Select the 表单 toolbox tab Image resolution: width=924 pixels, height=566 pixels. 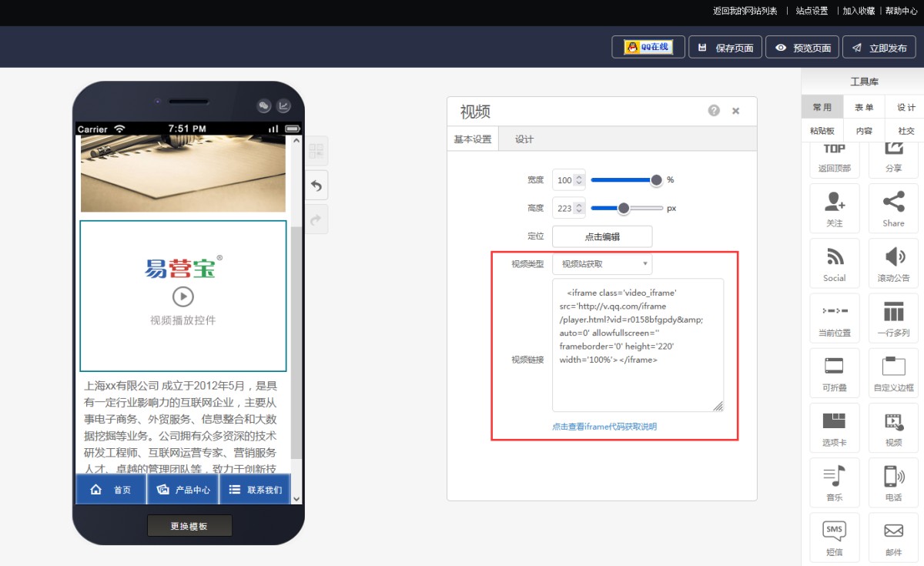(864, 107)
